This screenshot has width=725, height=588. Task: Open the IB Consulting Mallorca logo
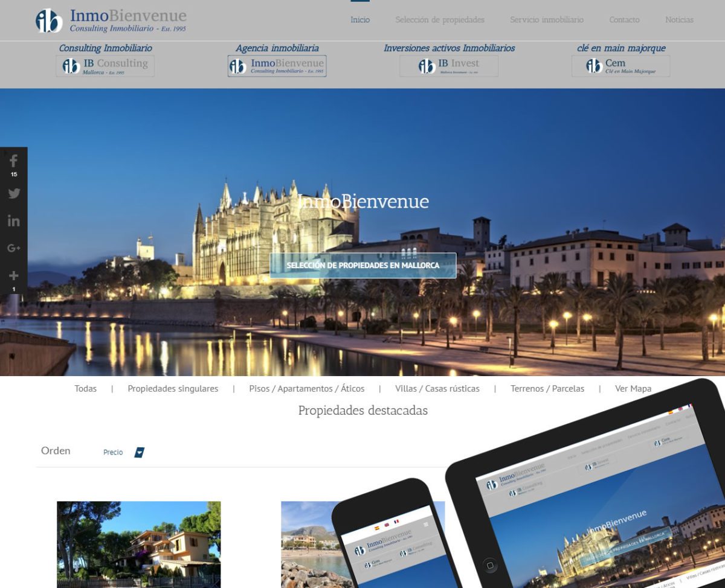click(x=105, y=66)
